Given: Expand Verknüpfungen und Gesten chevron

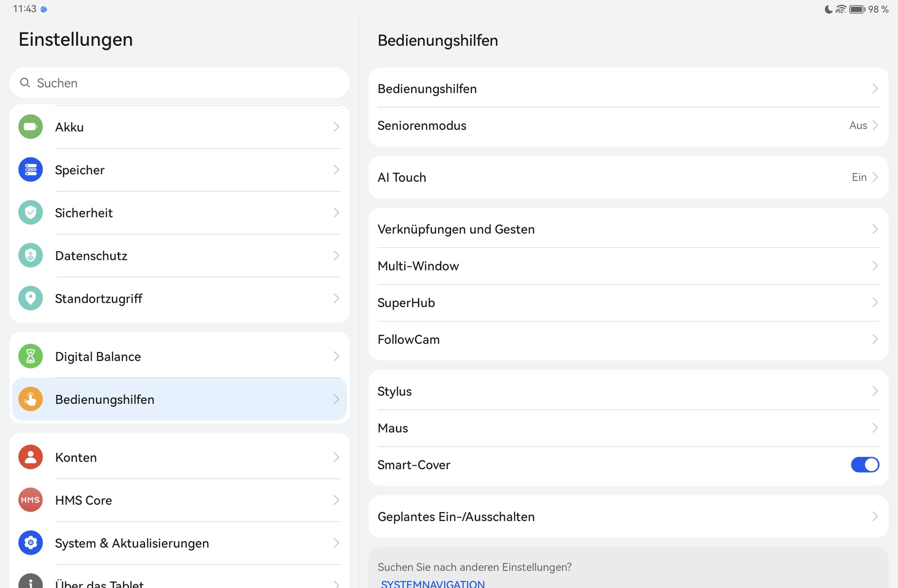Looking at the screenshot, I should [874, 229].
